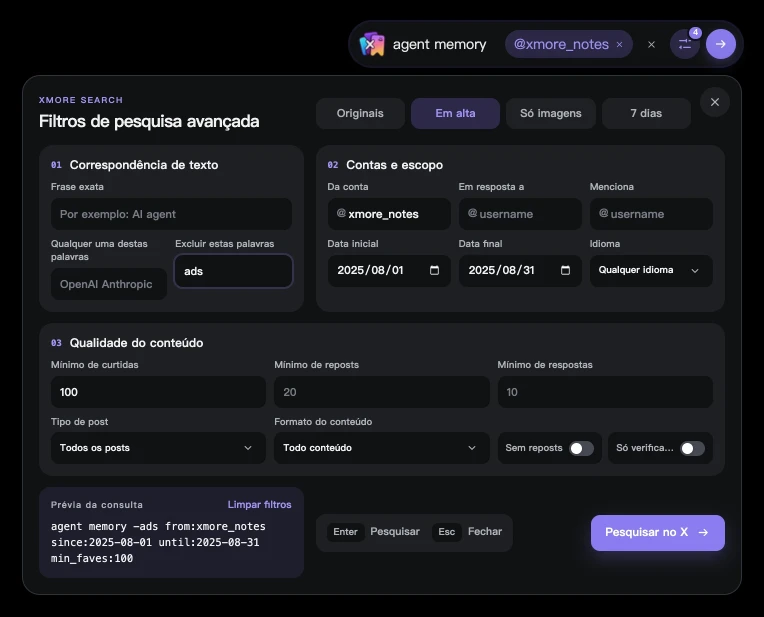Click the Mínimo de respostas field

coord(605,392)
